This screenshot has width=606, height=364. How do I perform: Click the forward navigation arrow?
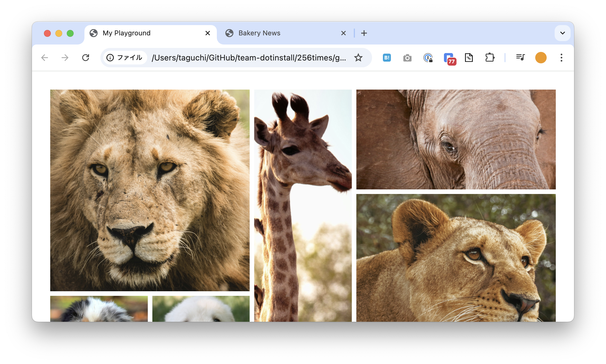pos(65,58)
